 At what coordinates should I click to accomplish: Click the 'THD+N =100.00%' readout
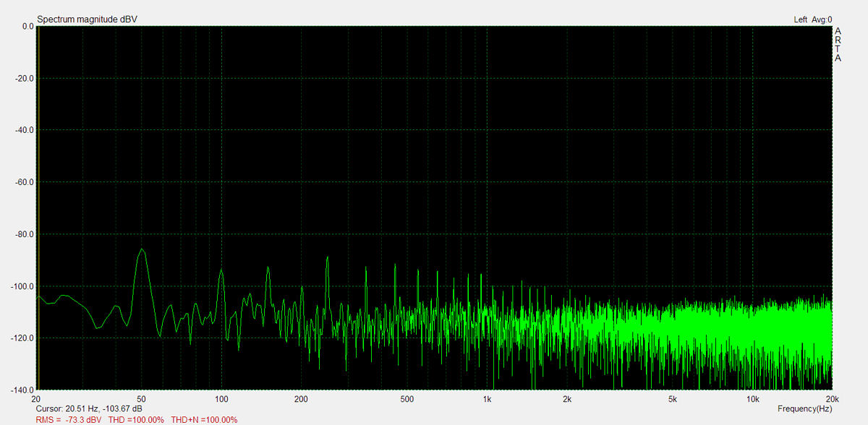[x=205, y=419]
